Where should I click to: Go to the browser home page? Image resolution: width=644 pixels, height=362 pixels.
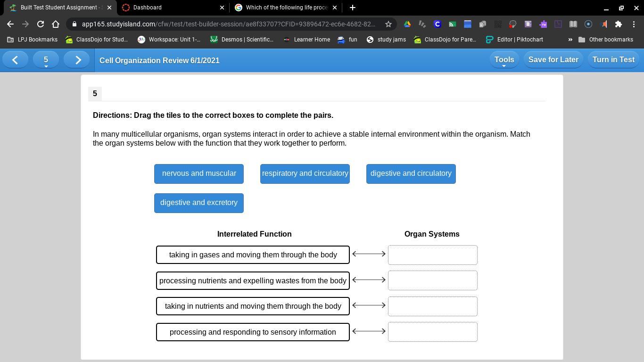(56, 24)
